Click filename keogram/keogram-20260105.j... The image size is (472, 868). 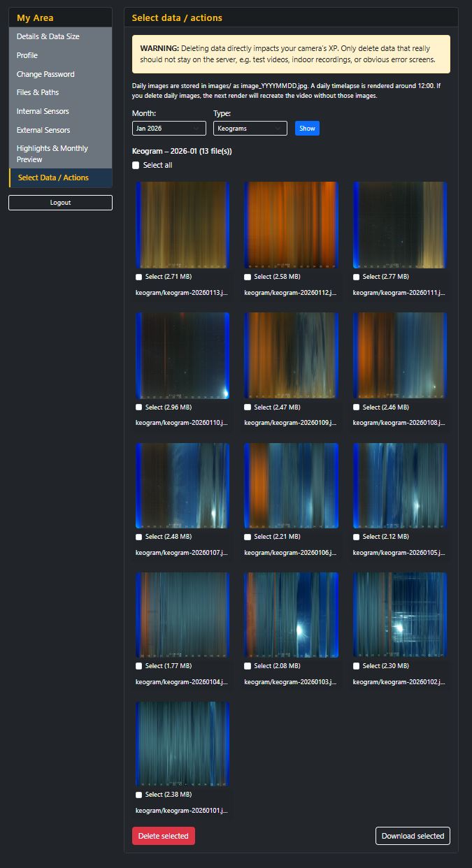click(399, 553)
